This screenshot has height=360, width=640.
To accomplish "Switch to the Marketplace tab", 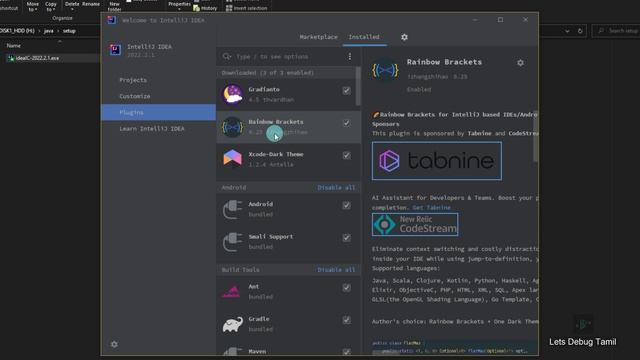I will click(x=318, y=37).
